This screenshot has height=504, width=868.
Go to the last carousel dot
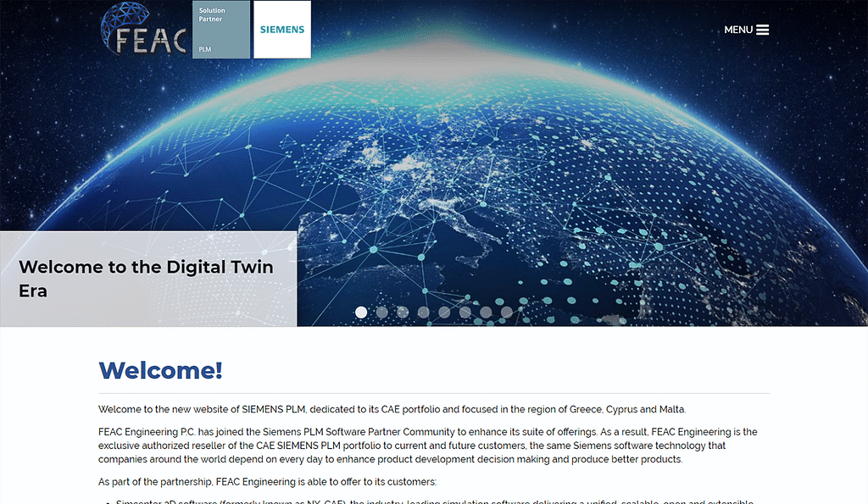[x=507, y=312]
